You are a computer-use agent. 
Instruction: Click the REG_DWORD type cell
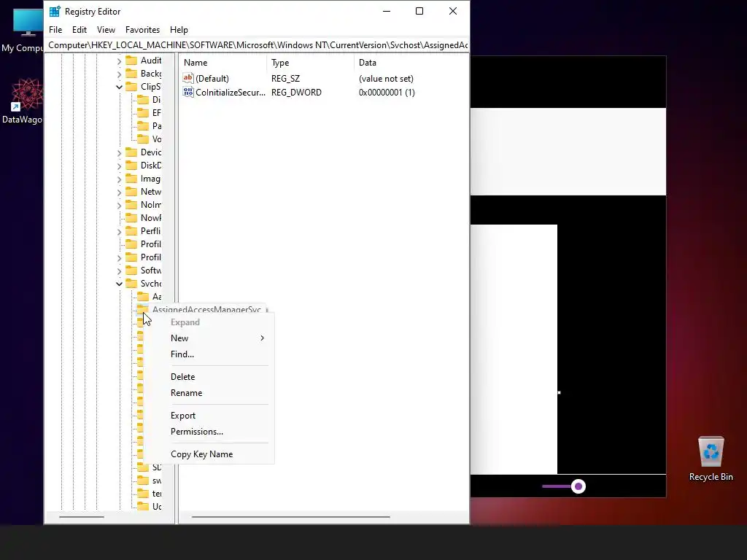pos(296,93)
